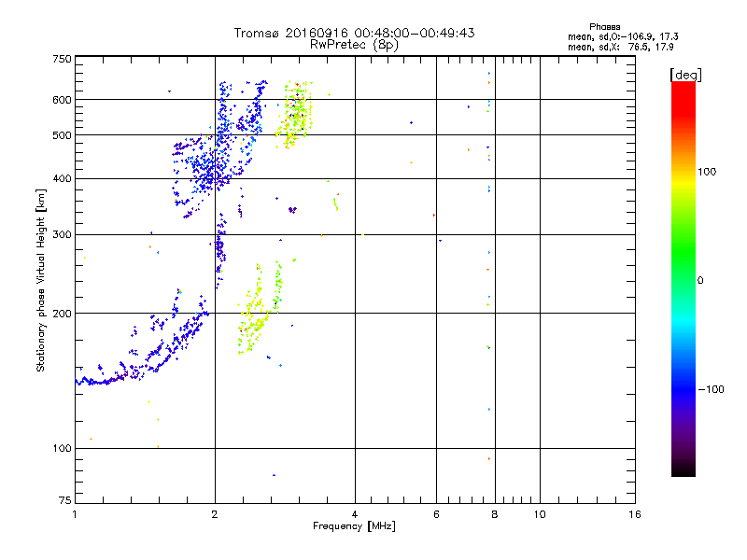Viewport: 747px width, 560px height.
Task: Click the 'mean, sd,O:-106.9, 17.3' statistics line
Action: tap(623, 36)
